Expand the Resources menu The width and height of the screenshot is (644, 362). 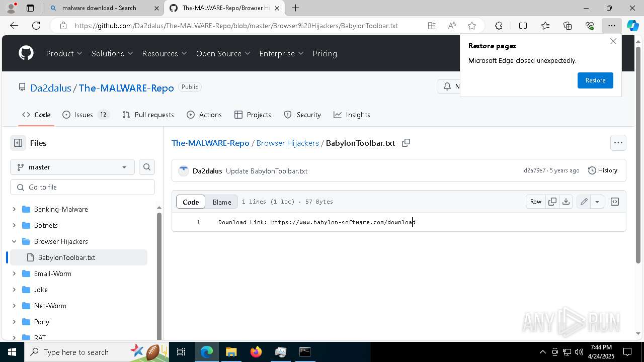165,53
